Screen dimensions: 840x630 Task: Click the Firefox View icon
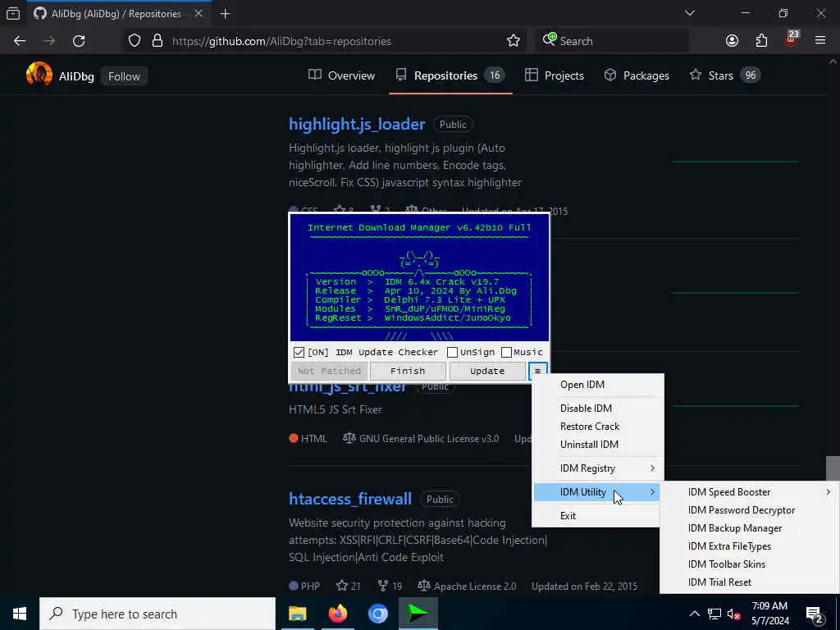[13, 14]
